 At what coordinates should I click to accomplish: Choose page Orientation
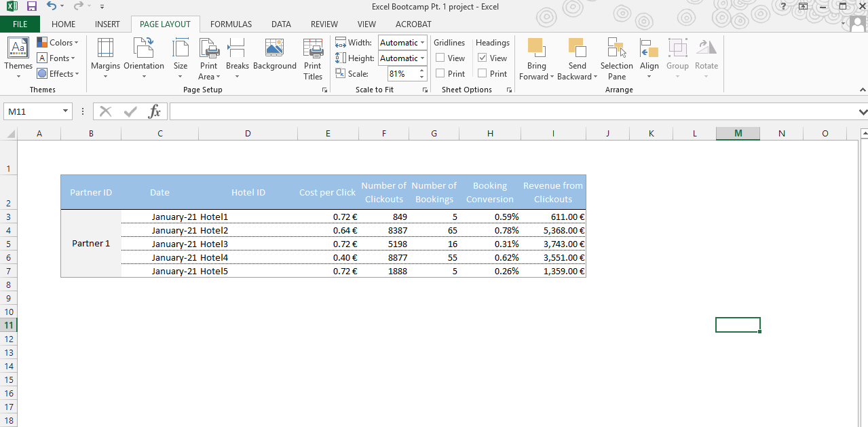pyautogui.click(x=144, y=58)
